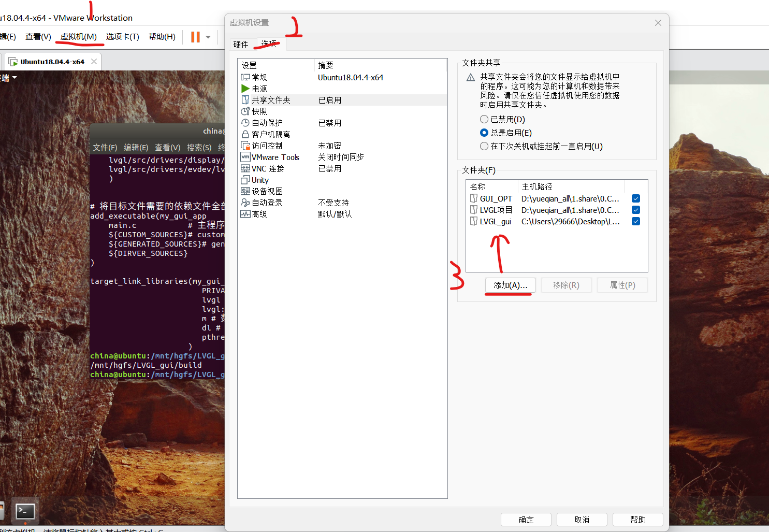Select the Unity settings icon
769x532 pixels.
point(245,180)
